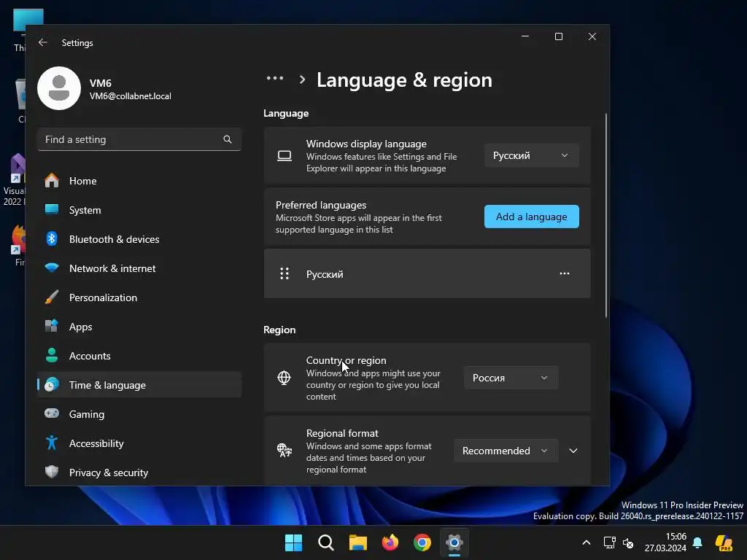
Task: Click the Privacy & security shield icon
Action: tap(52, 472)
